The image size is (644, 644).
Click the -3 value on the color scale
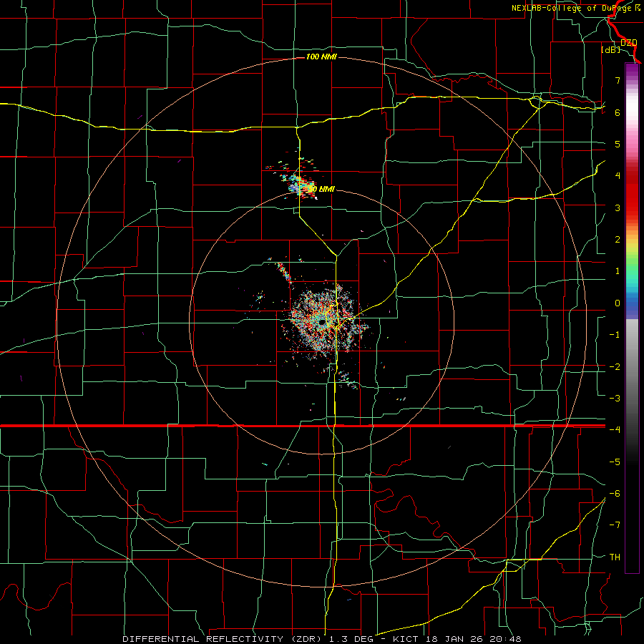coord(615,398)
